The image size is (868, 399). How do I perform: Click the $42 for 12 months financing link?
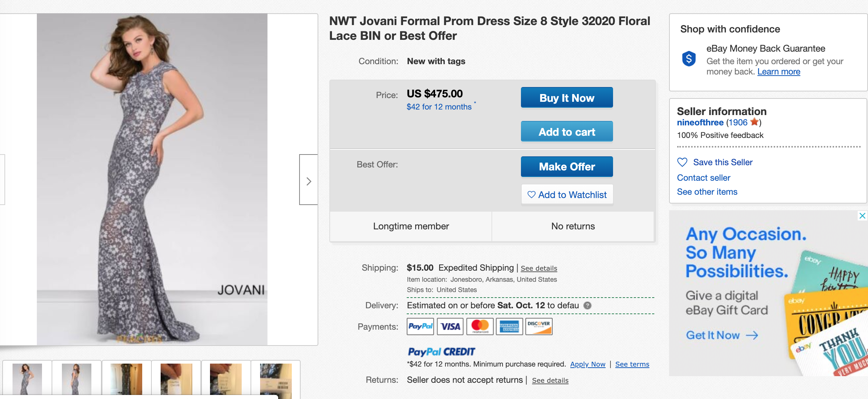pyautogui.click(x=439, y=107)
